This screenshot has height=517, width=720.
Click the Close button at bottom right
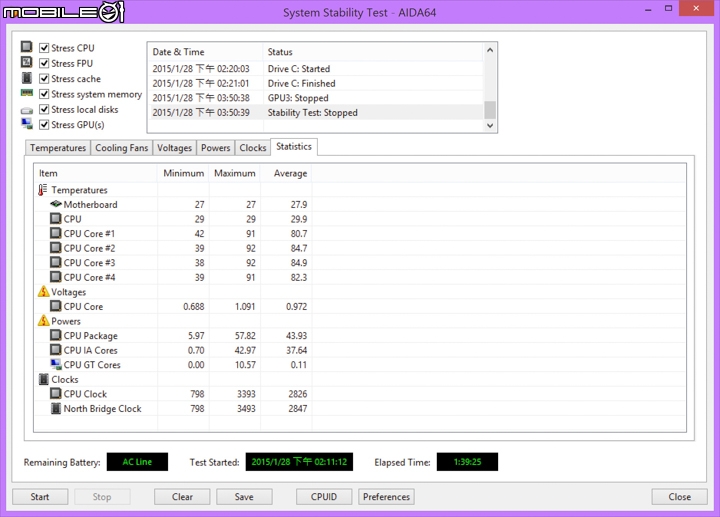pos(679,497)
